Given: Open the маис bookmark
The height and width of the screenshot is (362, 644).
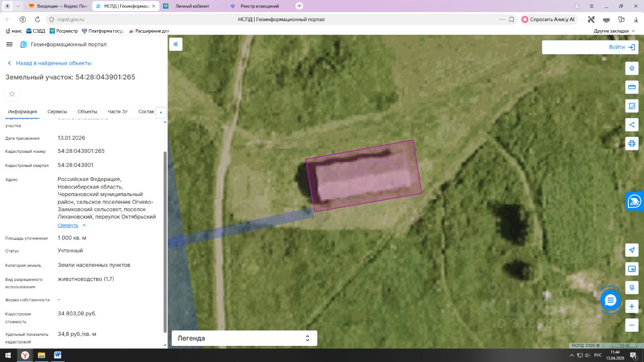Looking at the screenshot, I should [14, 31].
